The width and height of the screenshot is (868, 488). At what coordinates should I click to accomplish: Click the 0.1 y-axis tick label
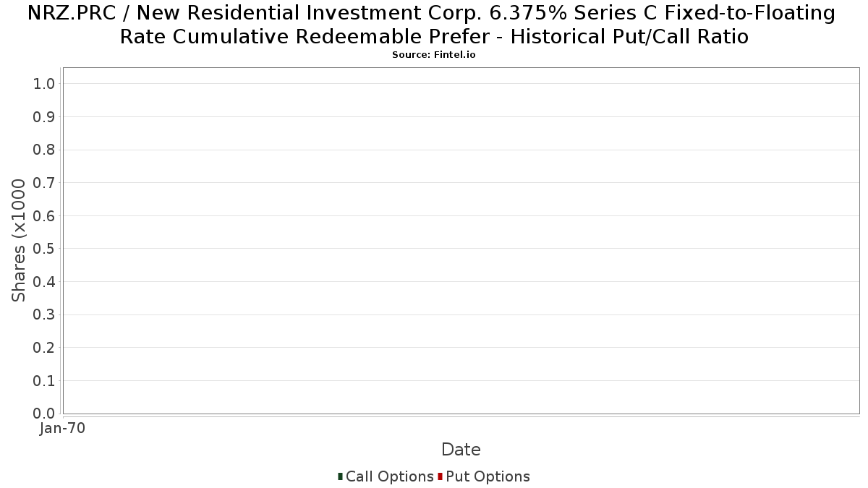[x=44, y=380]
